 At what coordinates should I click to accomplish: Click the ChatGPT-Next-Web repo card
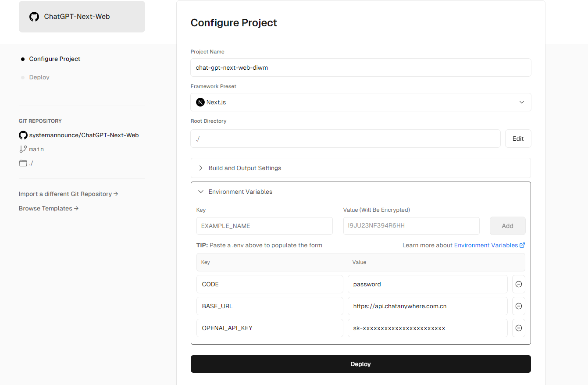point(82,17)
